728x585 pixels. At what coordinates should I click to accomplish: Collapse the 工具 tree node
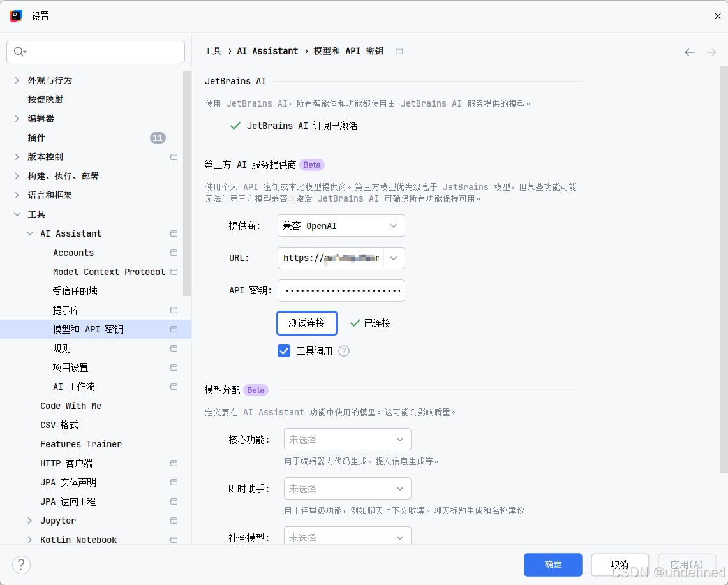coord(17,214)
